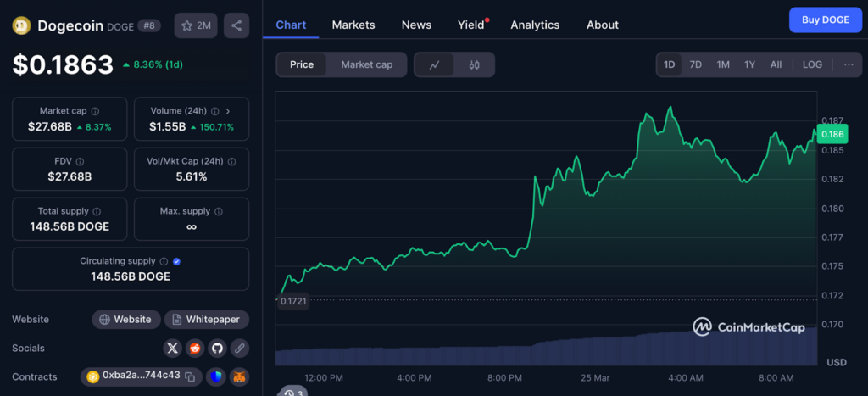Open the Whitepaper link
The height and width of the screenshot is (396, 868).
pos(207,320)
